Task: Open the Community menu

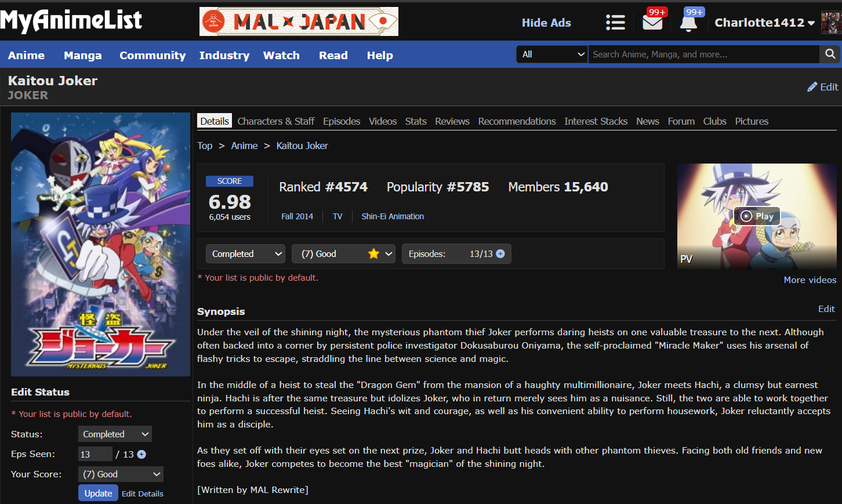Action: pos(153,55)
